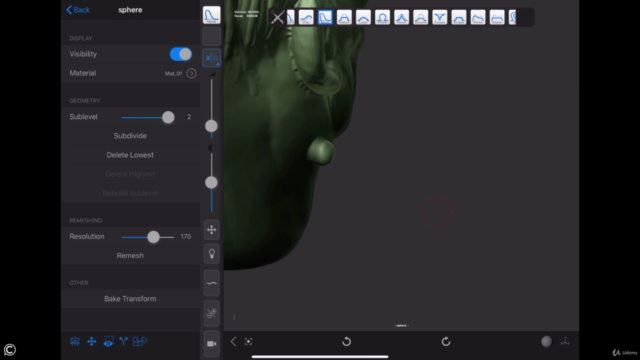Undo the last stroke
Viewport: 640px width, 360px height.
click(347, 341)
